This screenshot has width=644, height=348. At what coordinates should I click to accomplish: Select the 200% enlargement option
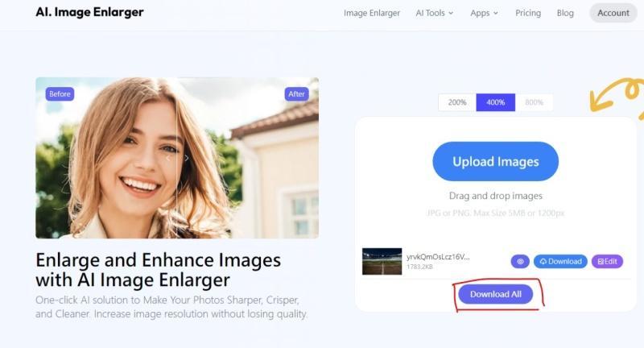point(457,102)
